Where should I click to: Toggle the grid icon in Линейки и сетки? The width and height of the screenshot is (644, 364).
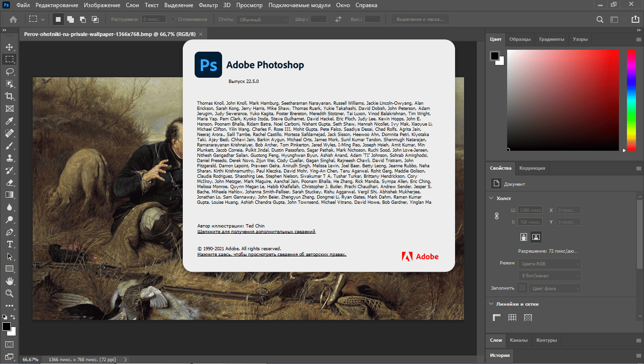tap(512, 318)
